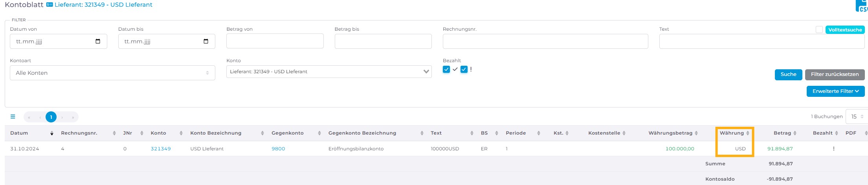Sort table by Datum column
Image resolution: width=868 pixels, height=185 pixels.
[51, 133]
